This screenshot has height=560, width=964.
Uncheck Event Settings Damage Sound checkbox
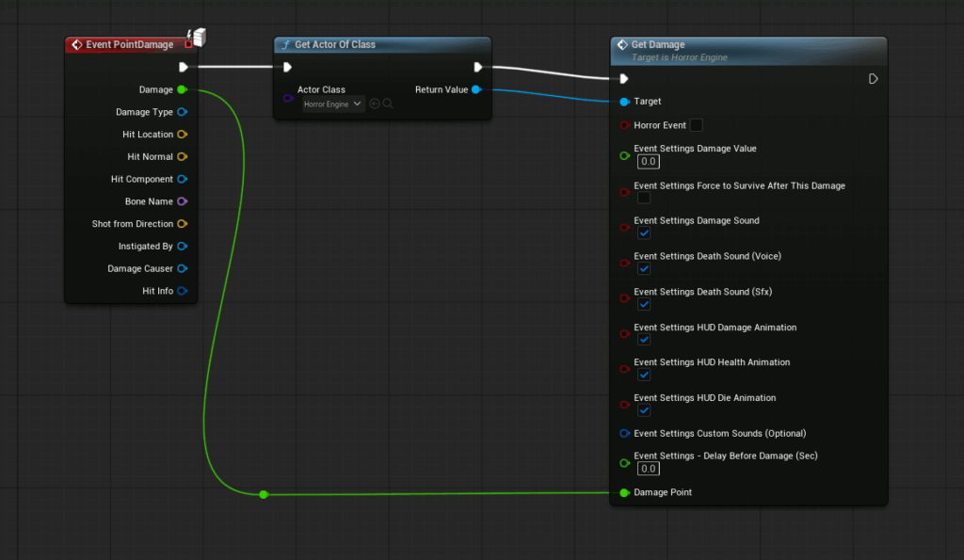(644, 233)
